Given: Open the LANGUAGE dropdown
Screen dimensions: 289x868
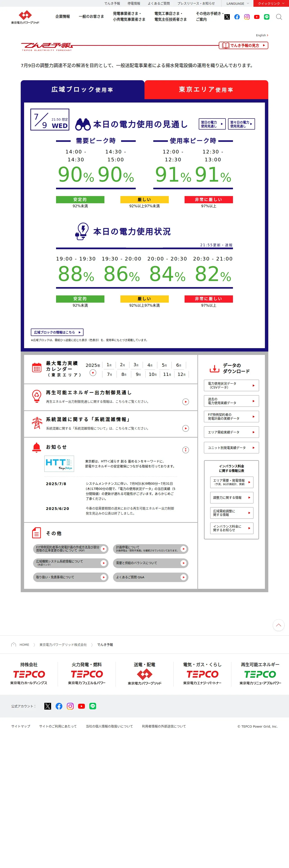Looking at the screenshot, I should (238, 3).
